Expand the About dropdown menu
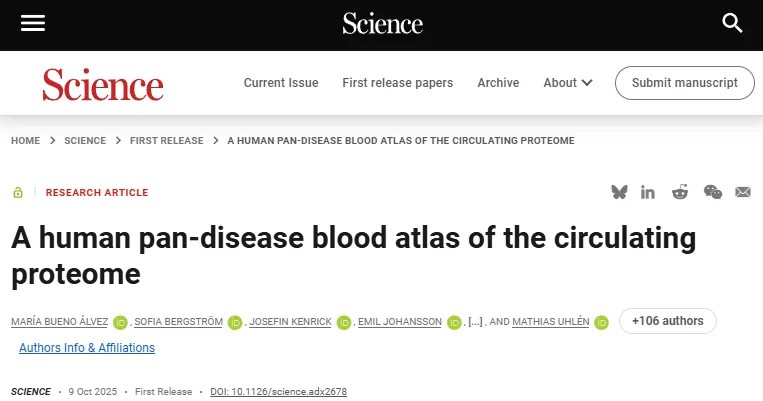This screenshot has width=763, height=401. tap(568, 83)
